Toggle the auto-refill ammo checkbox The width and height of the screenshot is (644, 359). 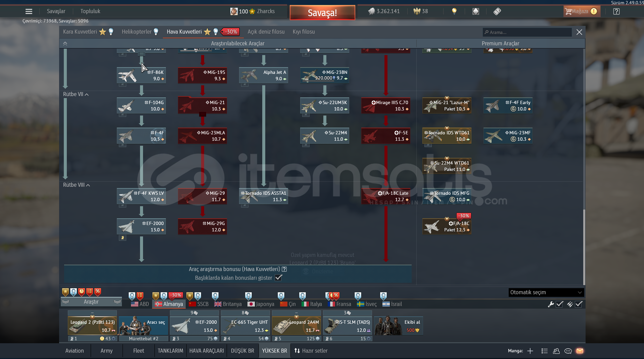pos(579,304)
